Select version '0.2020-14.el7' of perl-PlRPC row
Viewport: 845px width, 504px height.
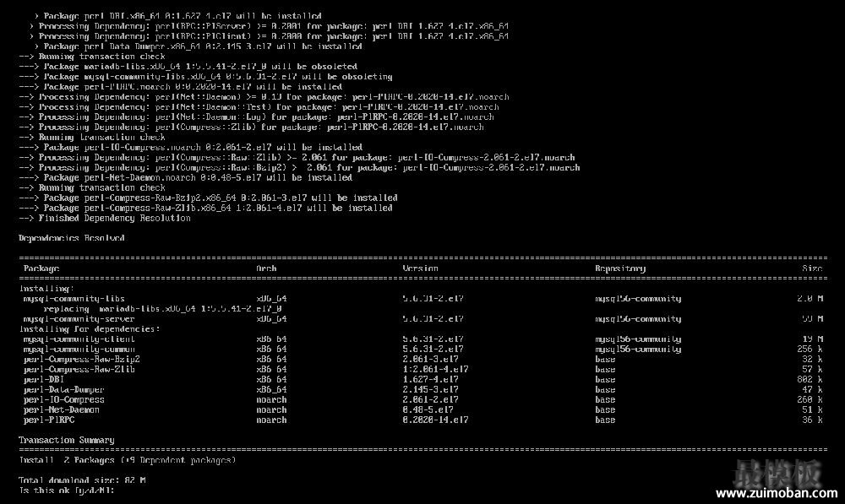click(435, 420)
